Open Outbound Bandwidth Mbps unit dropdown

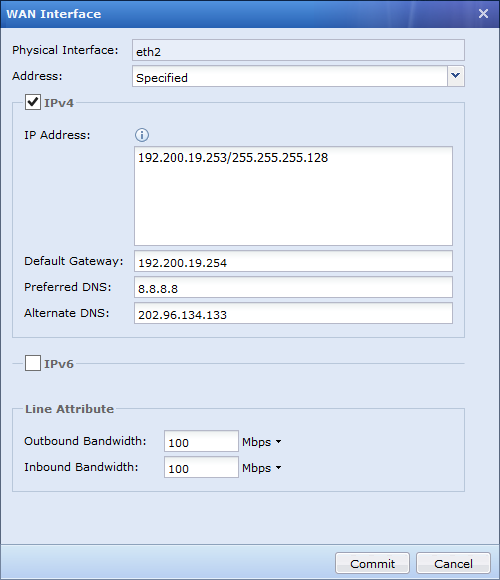(x=262, y=442)
